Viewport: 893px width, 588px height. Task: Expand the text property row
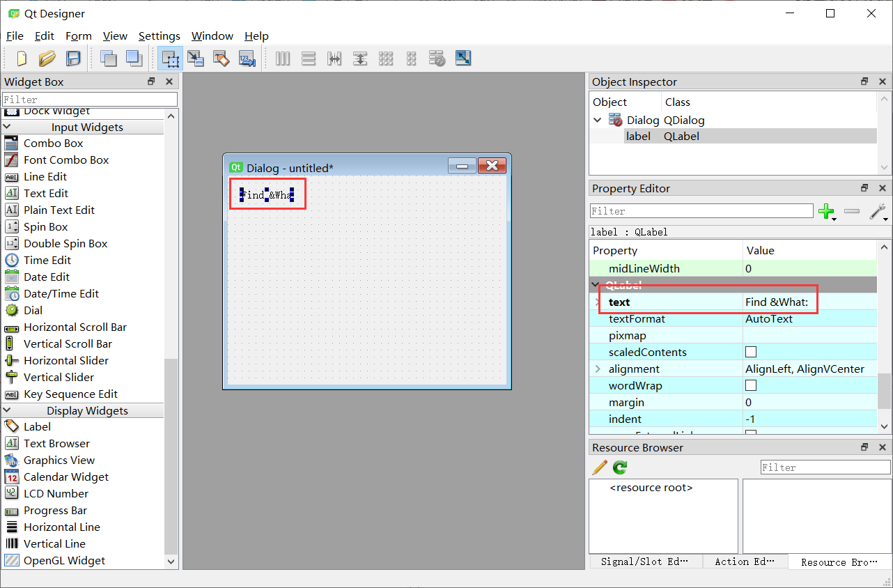pyautogui.click(x=597, y=302)
